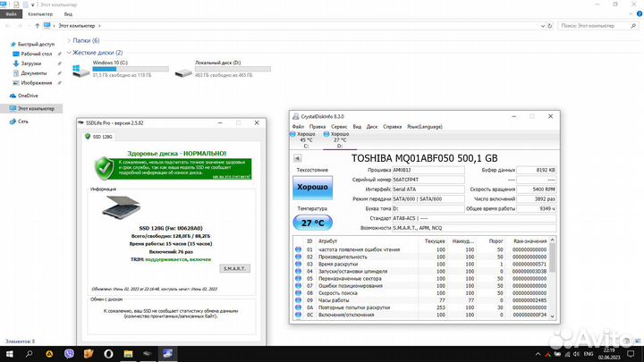Click the SSD drive picture in SSDLife
644x362 pixels.
point(121,206)
